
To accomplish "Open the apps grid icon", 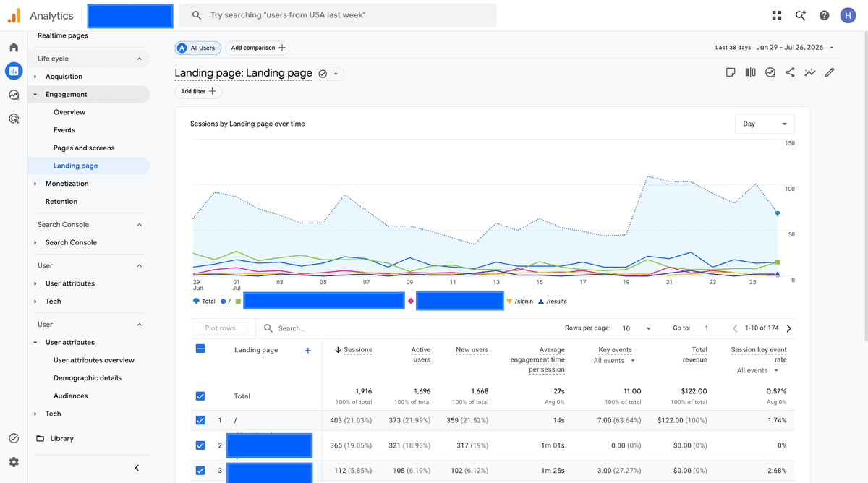I will pyautogui.click(x=777, y=15).
